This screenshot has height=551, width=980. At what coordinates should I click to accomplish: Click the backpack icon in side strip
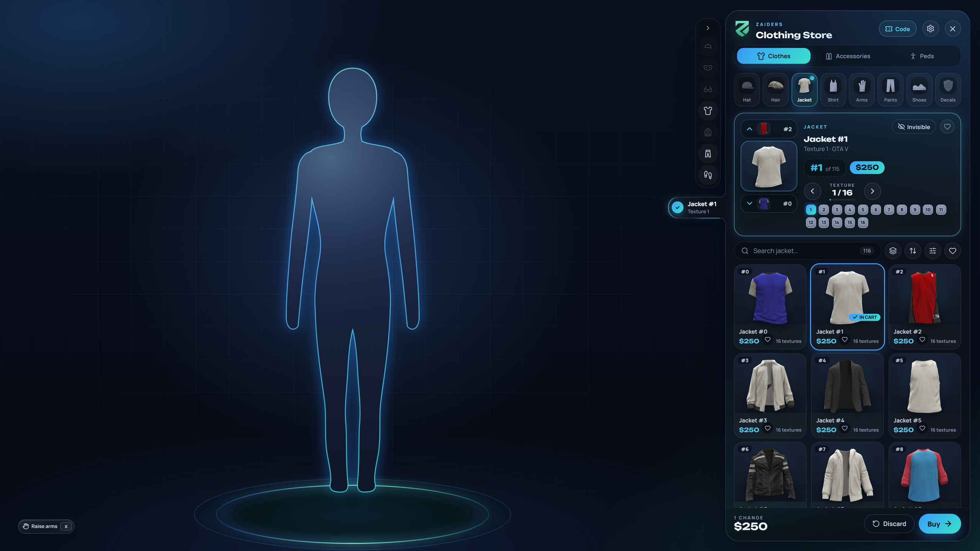click(708, 132)
